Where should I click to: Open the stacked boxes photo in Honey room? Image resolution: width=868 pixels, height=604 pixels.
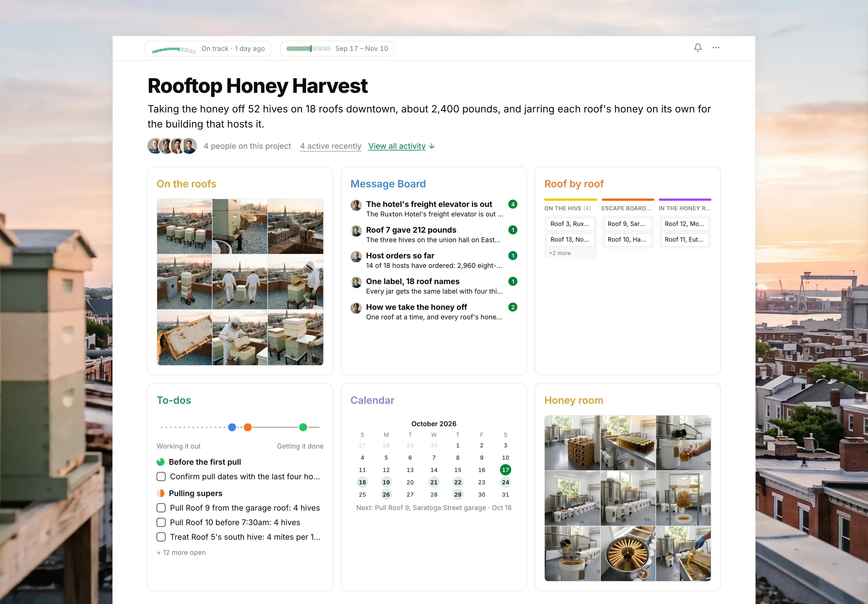[572, 443]
